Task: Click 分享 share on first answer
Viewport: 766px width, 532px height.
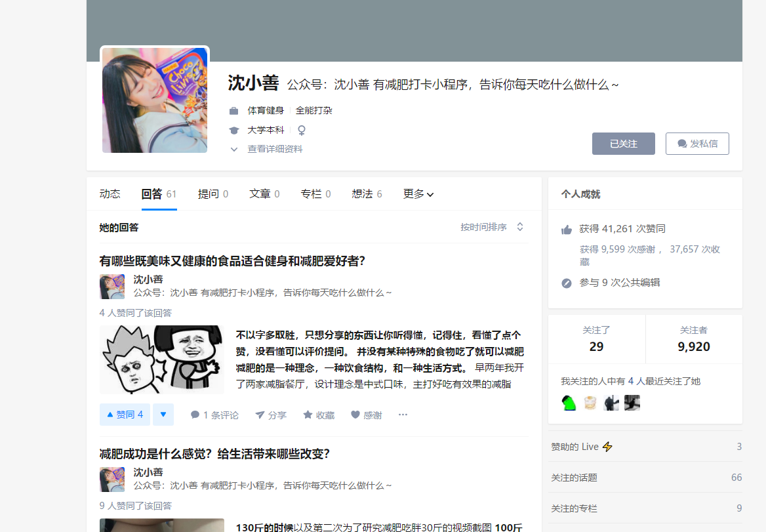Action: pos(271,415)
